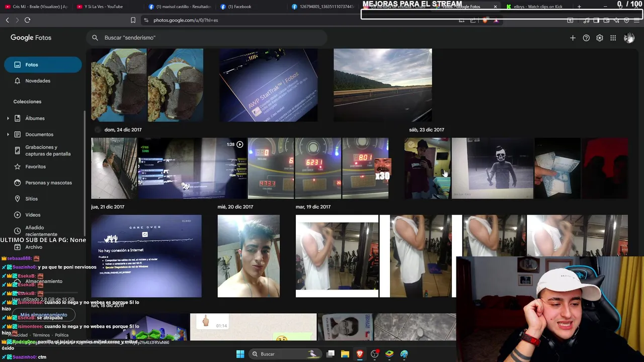644x362 pixels.
Task: Open File Explorer from the taskbar
Action: 345,354
